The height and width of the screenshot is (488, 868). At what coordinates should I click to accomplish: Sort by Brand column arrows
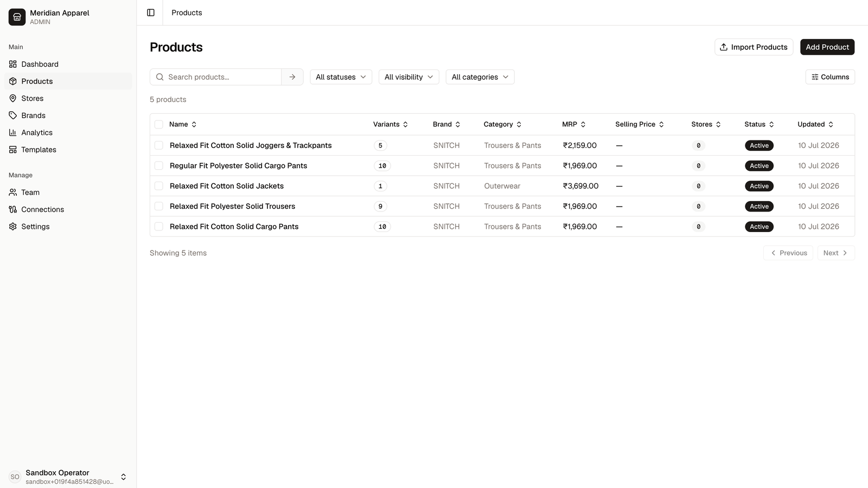click(458, 125)
